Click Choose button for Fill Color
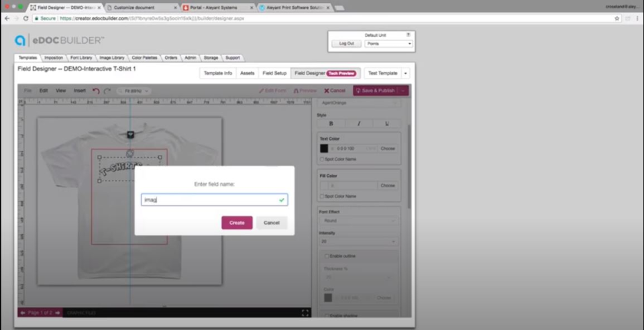The width and height of the screenshot is (644, 330). [387, 186]
